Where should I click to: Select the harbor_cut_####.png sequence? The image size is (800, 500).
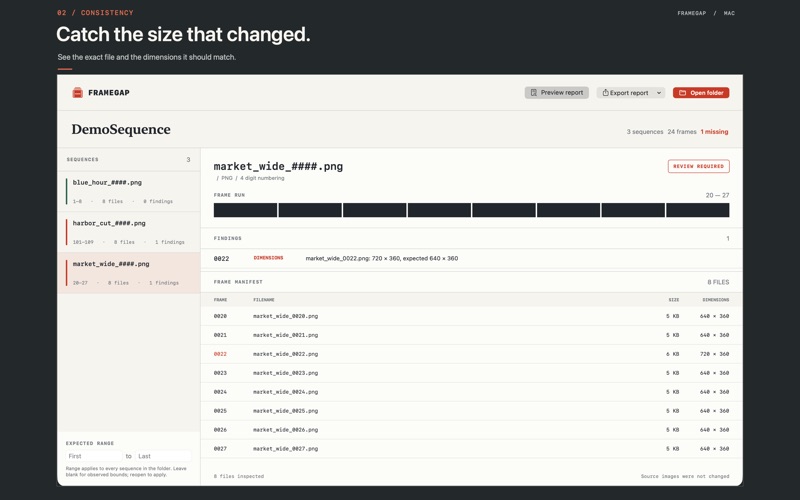pyautogui.click(x=129, y=232)
